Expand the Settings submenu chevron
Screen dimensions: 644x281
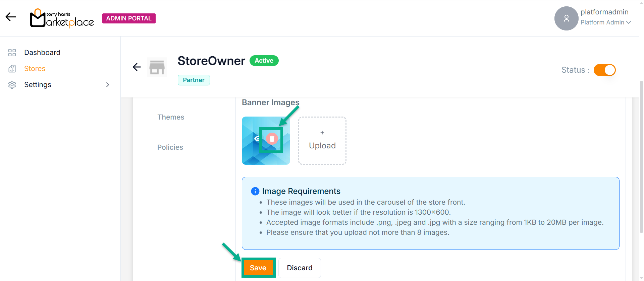[108, 85]
